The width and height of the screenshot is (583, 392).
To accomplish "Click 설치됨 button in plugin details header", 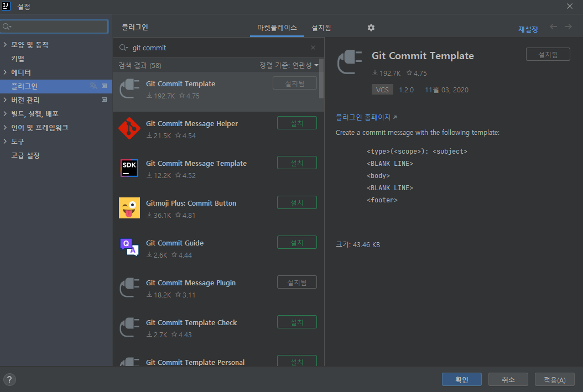I will [x=548, y=54].
